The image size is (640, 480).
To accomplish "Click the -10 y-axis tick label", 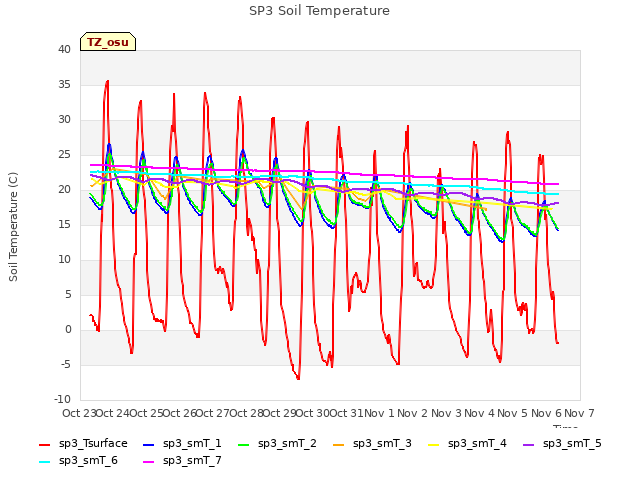I will click(62, 400).
